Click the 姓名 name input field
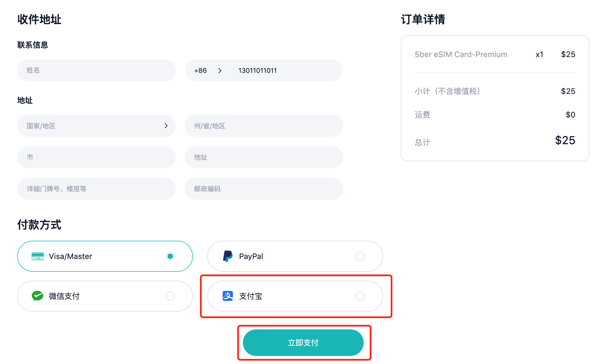Screen dimensions: 606x364 96,70
